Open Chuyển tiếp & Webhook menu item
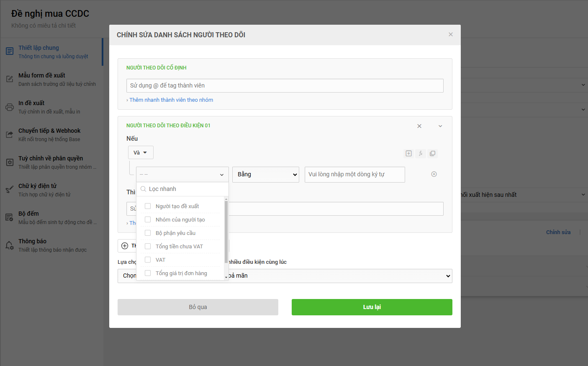 tap(51, 135)
